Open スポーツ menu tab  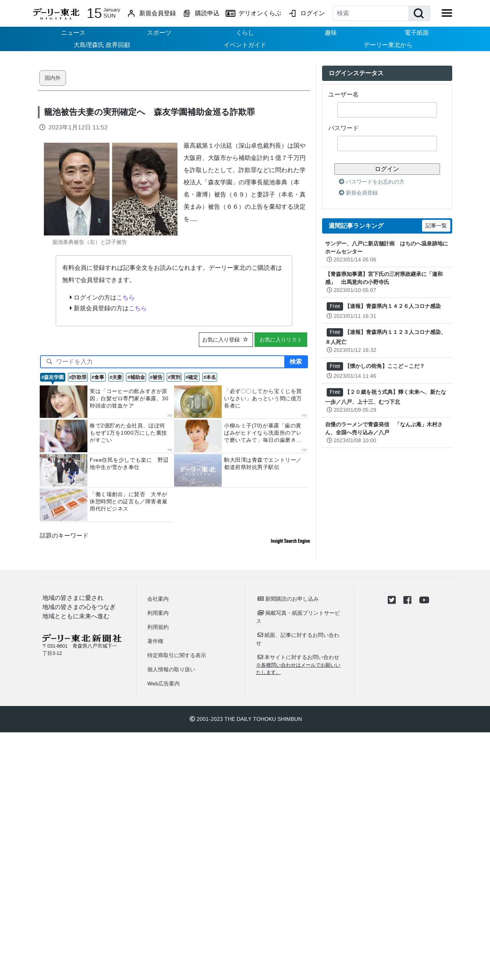159,33
